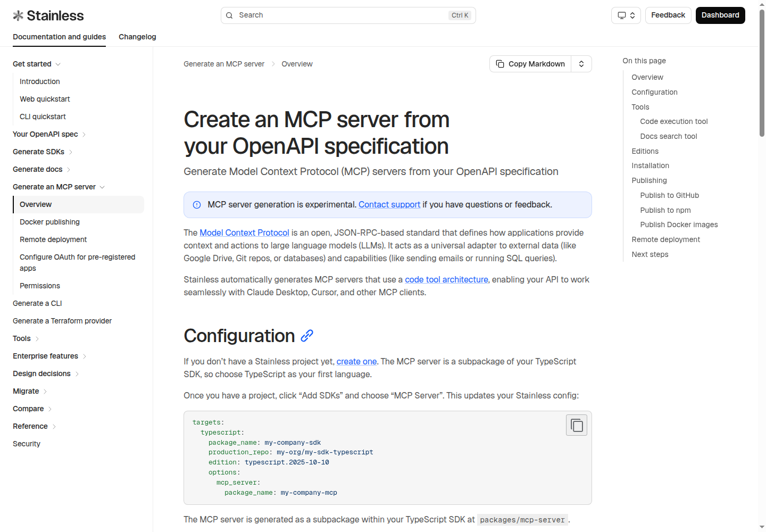Screen dimensions: 766x532
Task: Open Configure OAuth for pre-registered apps
Action: pos(78,263)
